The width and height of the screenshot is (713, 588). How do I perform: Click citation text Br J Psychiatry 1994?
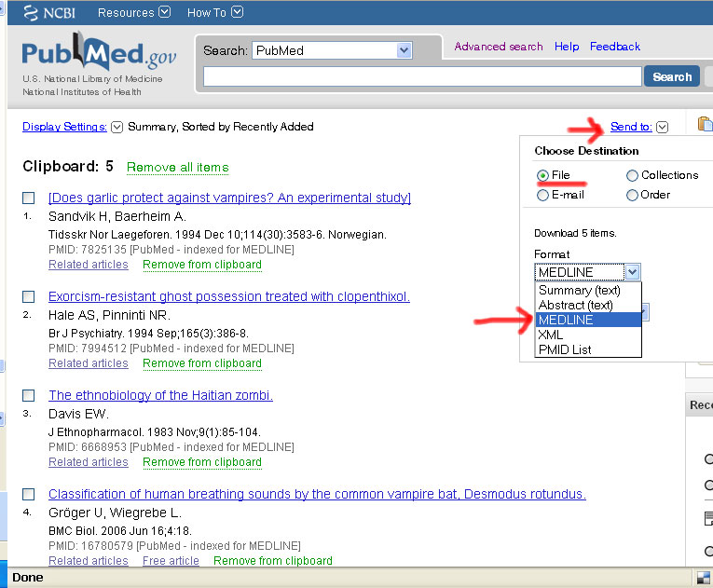(148, 334)
